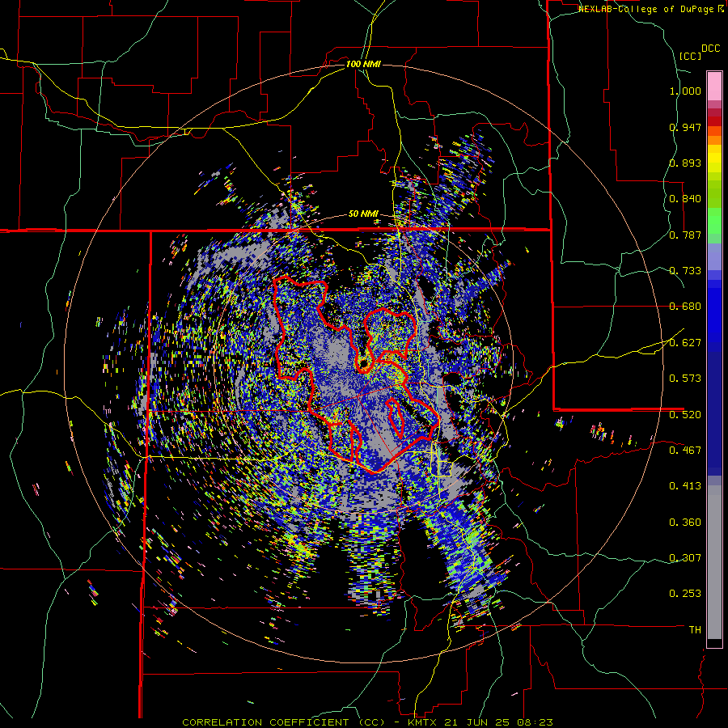Select the 0.680 legend value
This screenshot has width=728, height=728.
pyautogui.click(x=685, y=307)
